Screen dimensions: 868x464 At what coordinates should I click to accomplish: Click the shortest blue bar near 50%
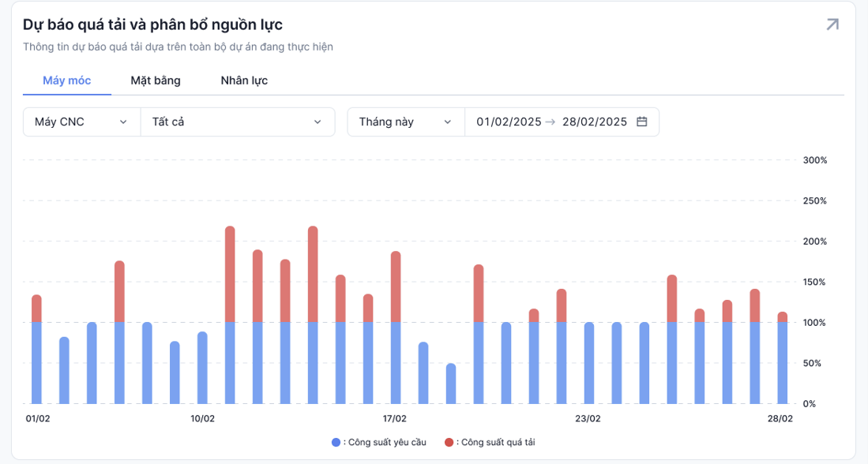(451, 384)
